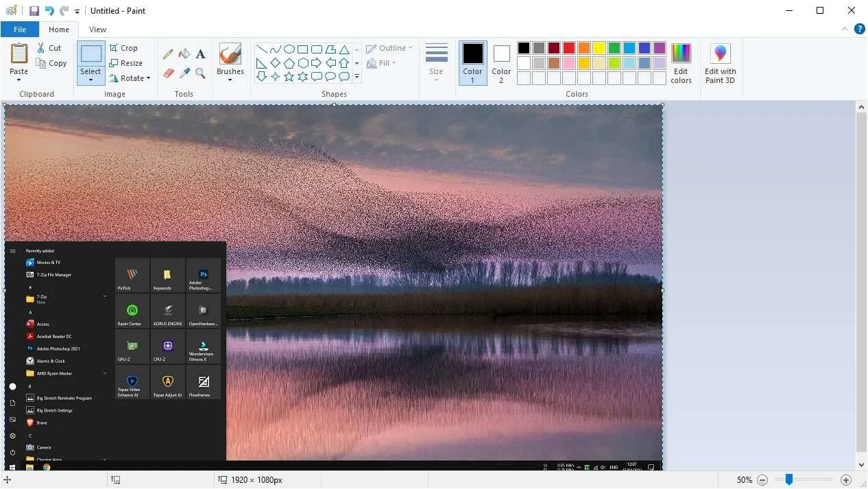868x489 pixels.
Task: Open the Rotate dropdown
Action: coord(129,78)
